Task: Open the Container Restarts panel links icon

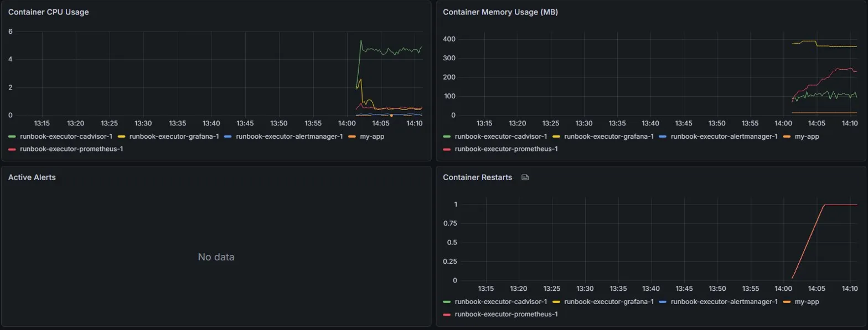Action: point(525,177)
